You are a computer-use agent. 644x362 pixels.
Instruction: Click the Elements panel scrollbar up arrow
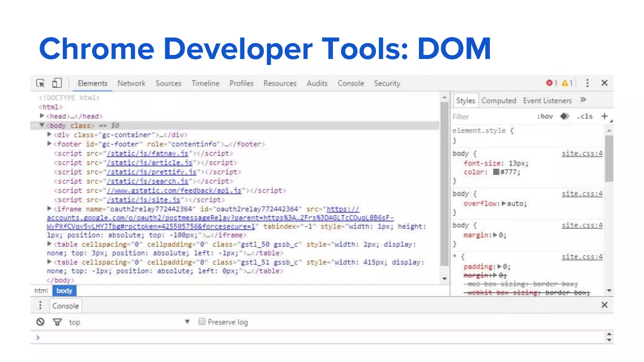pos(444,97)
